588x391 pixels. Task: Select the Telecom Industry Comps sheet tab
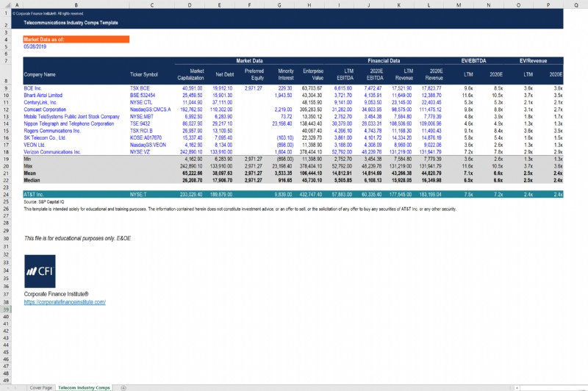click(84, 387)
